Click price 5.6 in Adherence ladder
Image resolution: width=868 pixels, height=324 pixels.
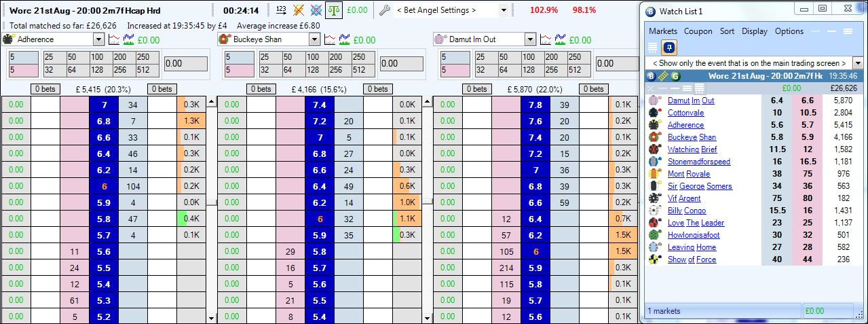click(103, 251)
